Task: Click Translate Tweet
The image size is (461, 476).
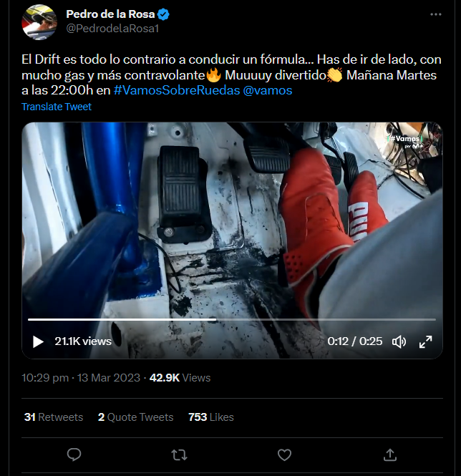Action: pos(57,107)
